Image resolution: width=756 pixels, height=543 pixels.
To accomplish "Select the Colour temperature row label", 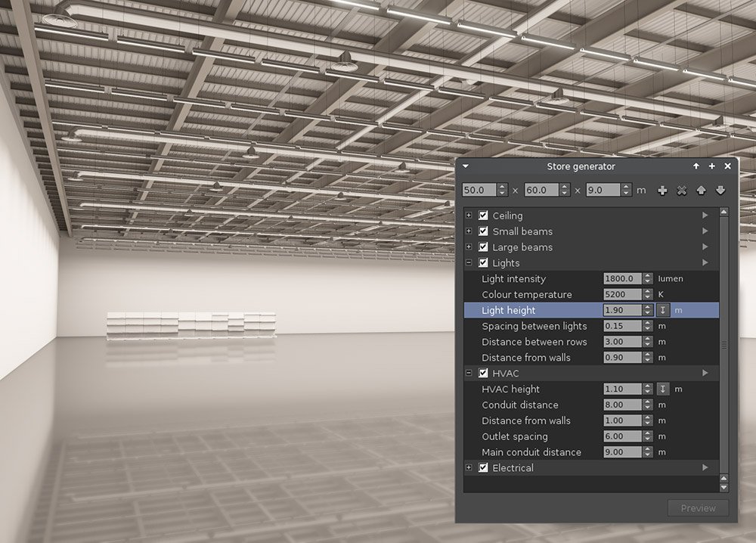I will [526, 295].
